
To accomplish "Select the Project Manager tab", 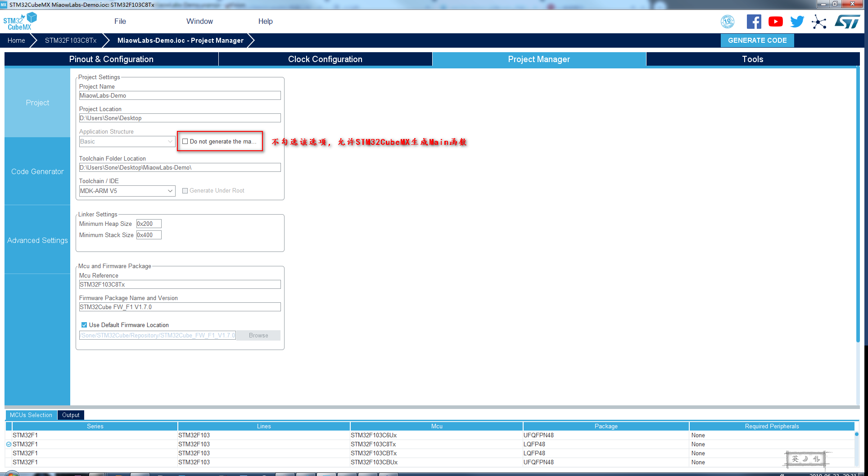I will pos(539,59).
